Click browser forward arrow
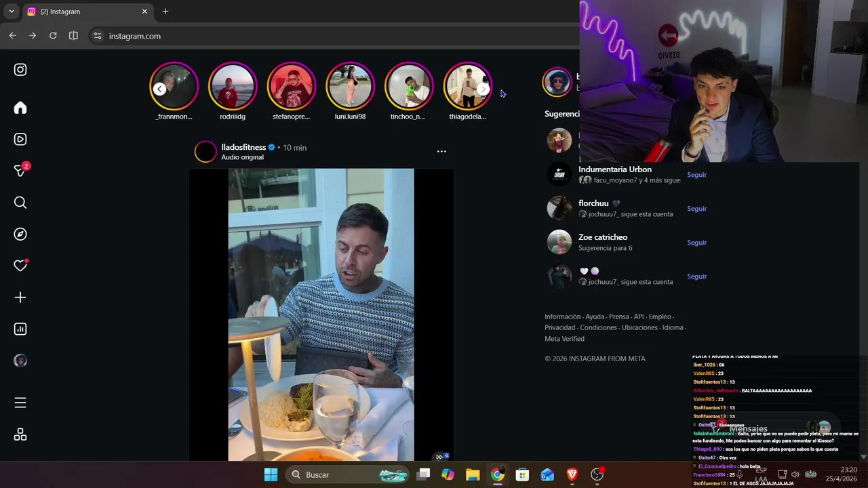The image size is (868, 488). 33,36
